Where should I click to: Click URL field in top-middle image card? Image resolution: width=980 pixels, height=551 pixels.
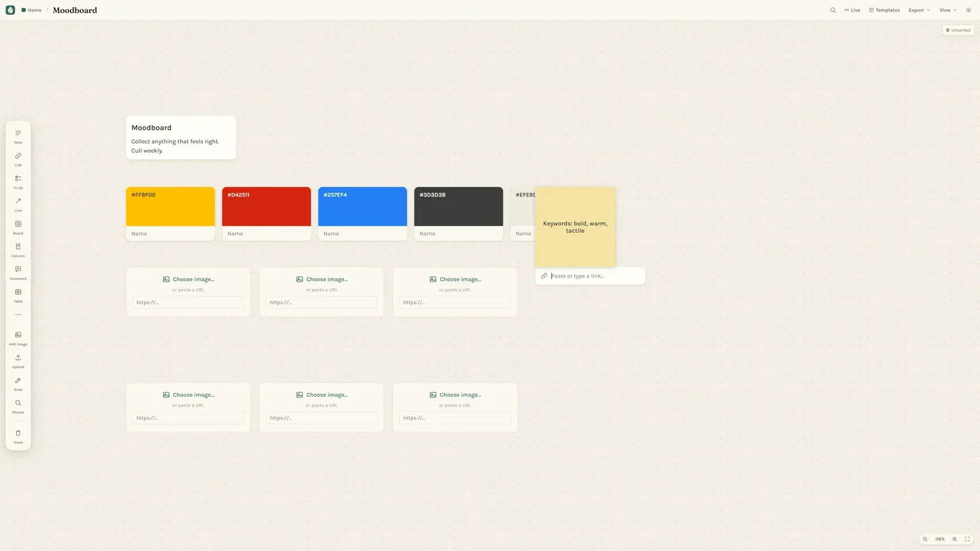click(x=322, y=302)
